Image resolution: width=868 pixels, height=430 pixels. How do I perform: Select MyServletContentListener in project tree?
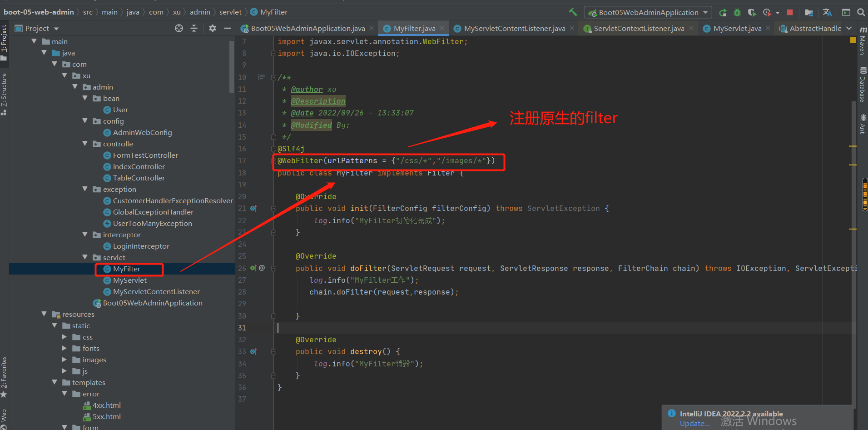(156, 291)
